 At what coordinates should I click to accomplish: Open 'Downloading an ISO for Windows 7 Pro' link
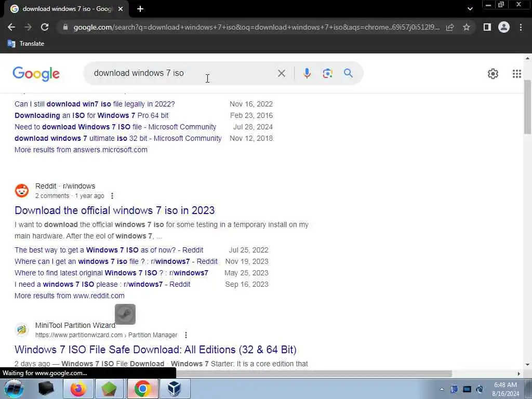(91, 115)
